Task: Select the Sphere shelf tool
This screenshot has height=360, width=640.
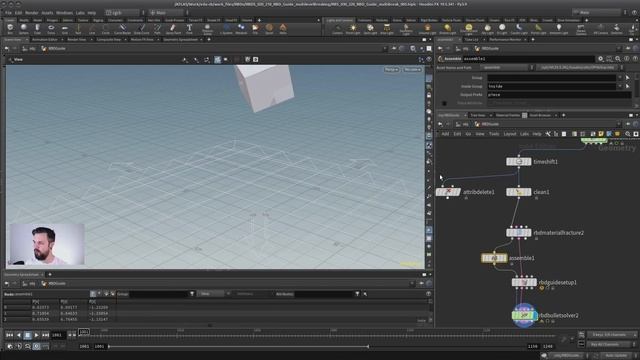Action: point(24,29)
